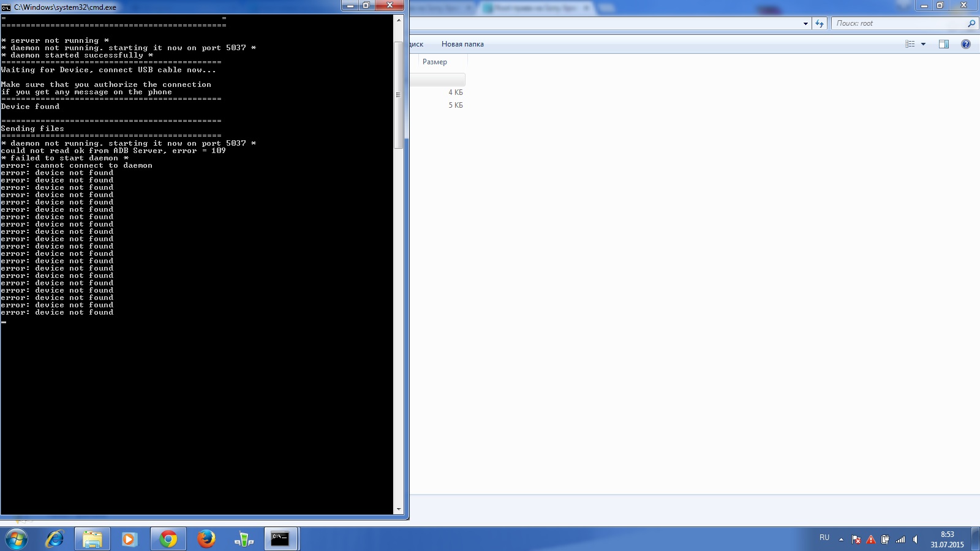The height and width of the screenshot is (551, 980).
Task: Expand the view options dropdown arrow
Action: [x=923, y=44]
